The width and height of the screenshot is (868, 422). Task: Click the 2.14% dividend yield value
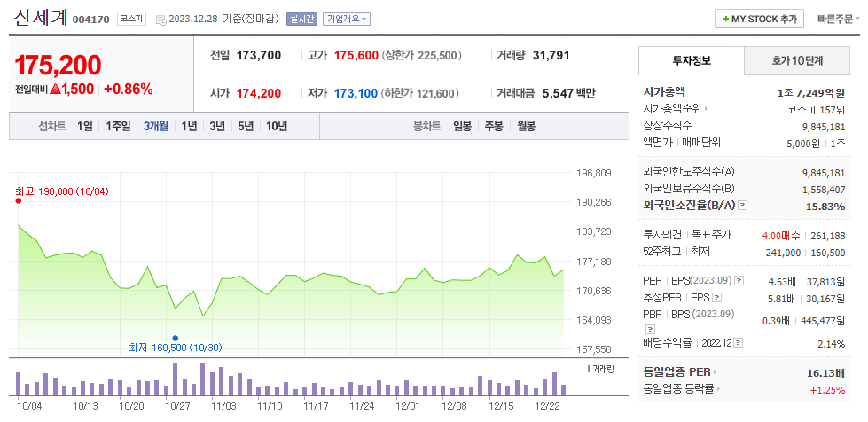point(832,344)
